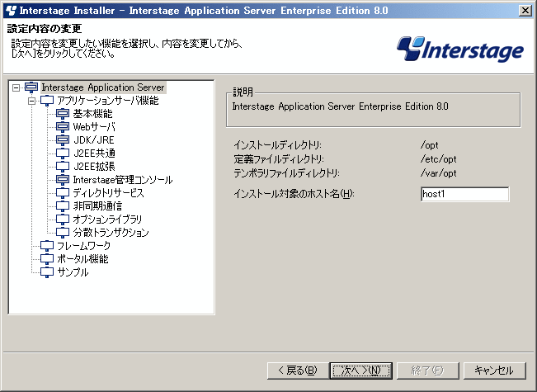Click the キャンセル button
537x392 pixels.
tap(494, 371)
